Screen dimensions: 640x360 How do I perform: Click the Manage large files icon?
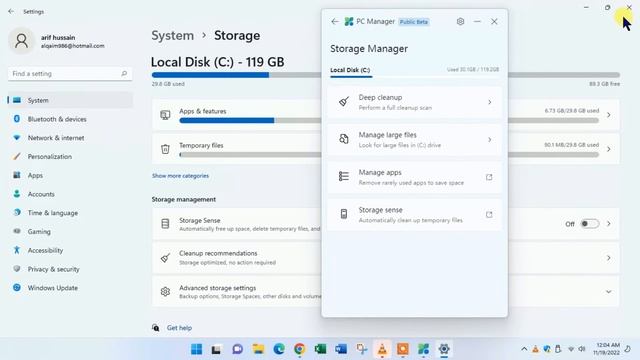point(344,139)
